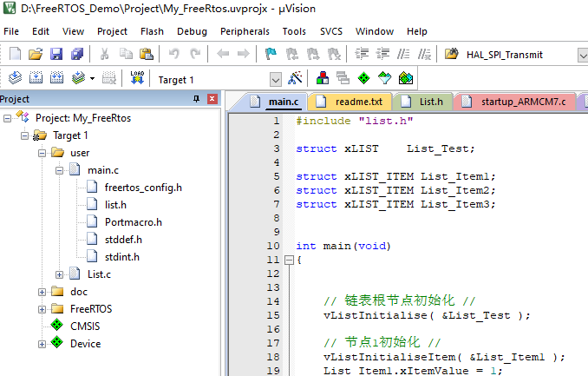Close the Project panel with red X
The height and width of the screenshot is (376, 588).
click(212, 99)
